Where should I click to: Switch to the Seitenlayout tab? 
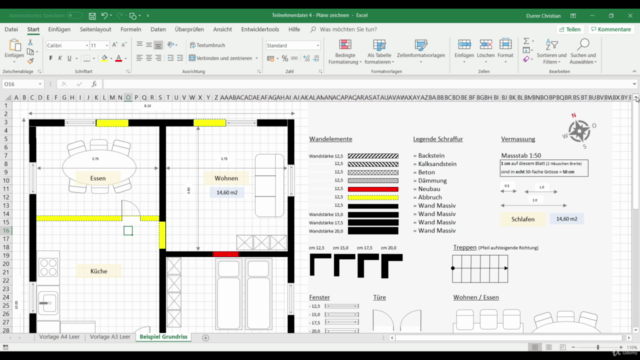point(96,29)
